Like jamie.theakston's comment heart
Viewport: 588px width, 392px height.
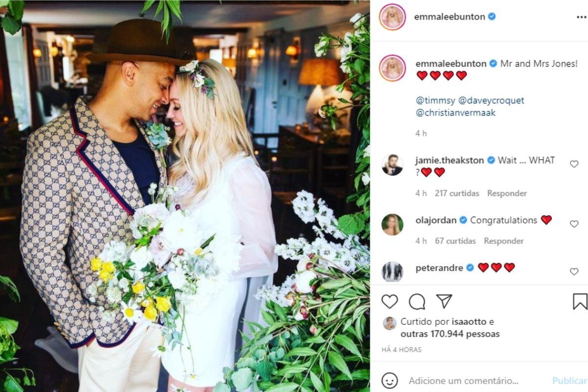click(574, 164)
